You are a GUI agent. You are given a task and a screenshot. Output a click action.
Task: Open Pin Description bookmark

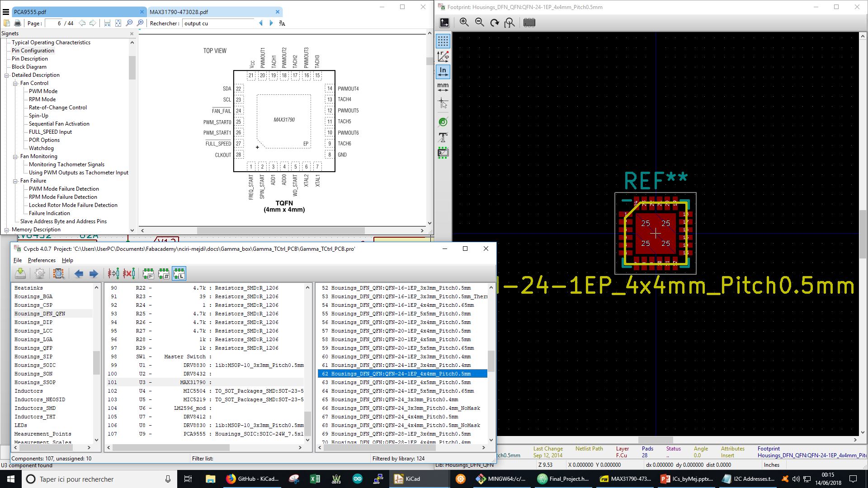[x=29, y=59]
